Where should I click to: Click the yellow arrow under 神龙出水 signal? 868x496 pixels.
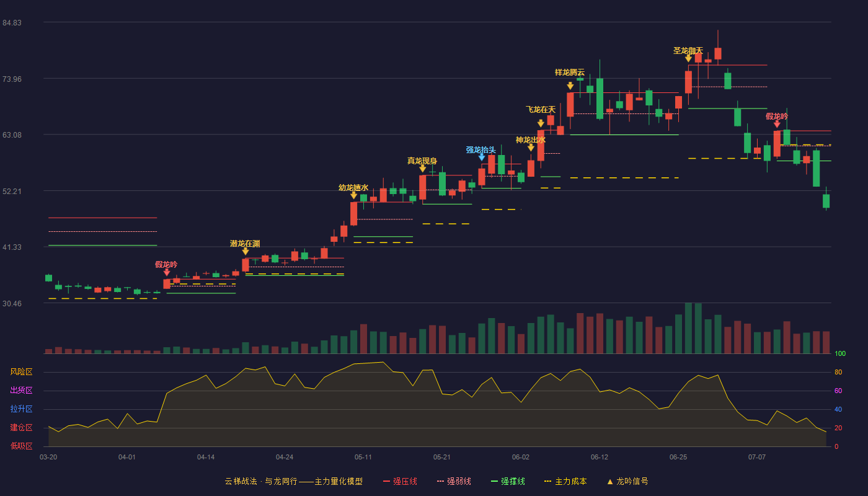(531, 148)
